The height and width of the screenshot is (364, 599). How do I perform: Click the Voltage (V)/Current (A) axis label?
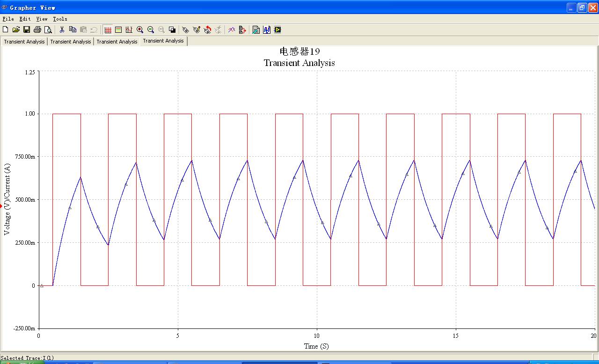pyautogui.click(x=7, y=199)
